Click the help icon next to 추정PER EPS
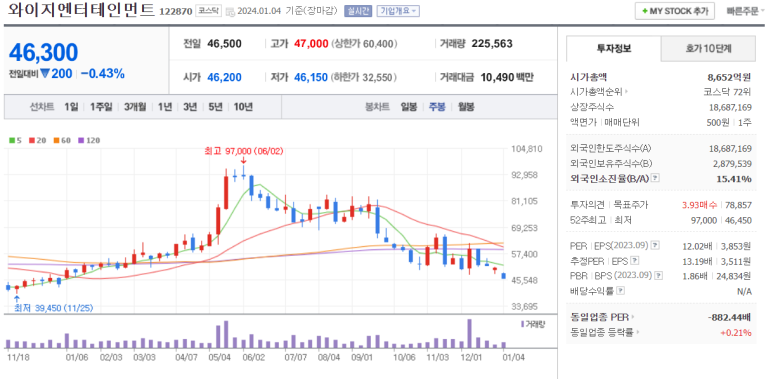The image size is (773, 379). coord(635,260)
